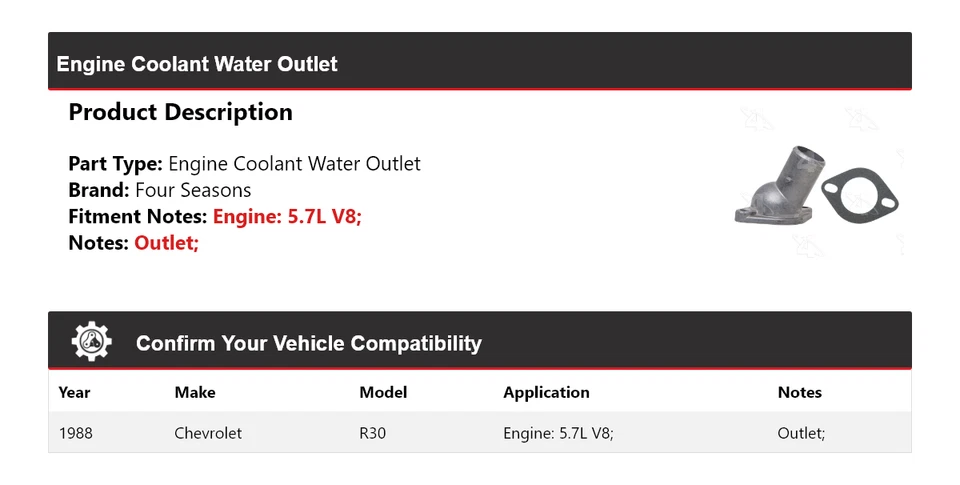The height and width of the screenshot is (485, 960).
Task: Select the Chevrolet make cell
Action: 208,433
